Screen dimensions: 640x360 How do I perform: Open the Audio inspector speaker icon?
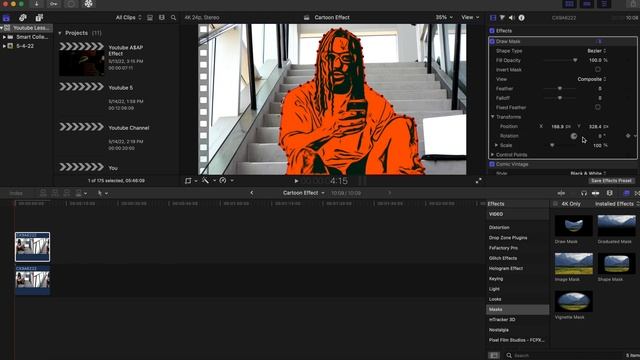(x=512, y=18)
